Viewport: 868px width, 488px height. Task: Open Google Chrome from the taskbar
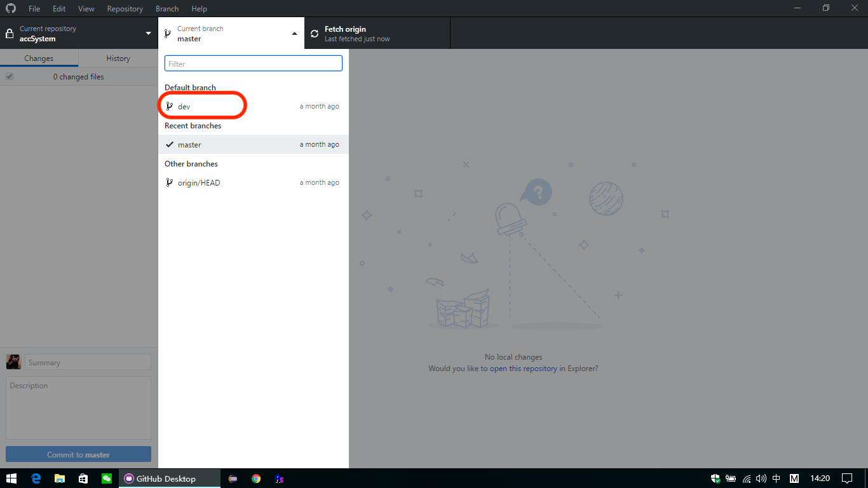coord(256,478)
